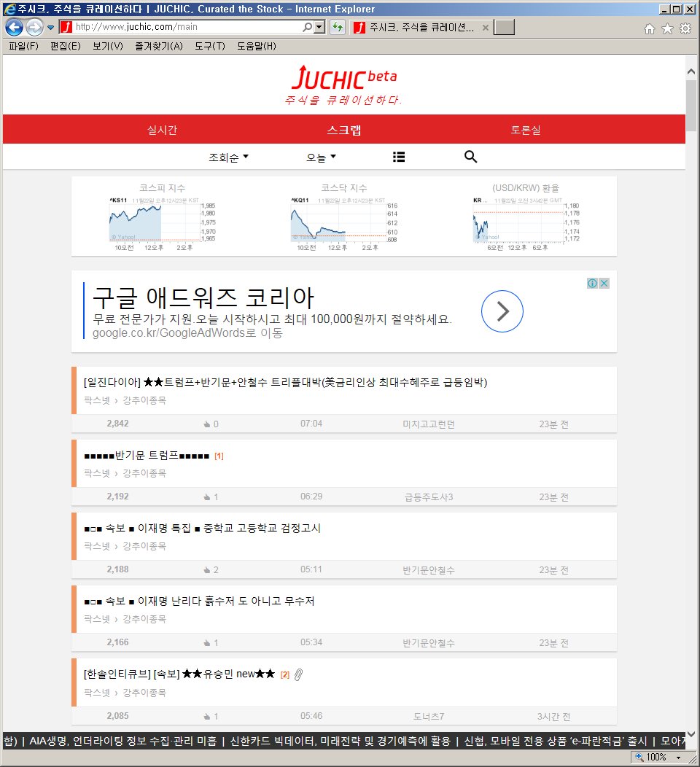Image resolution: width=700 pixels, height=767 pixels.
Task: Click the ad info (i) icon
Action: (x=592, y=283)
